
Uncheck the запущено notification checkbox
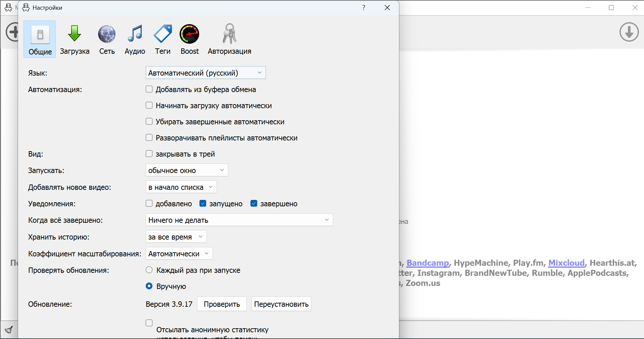203,203
